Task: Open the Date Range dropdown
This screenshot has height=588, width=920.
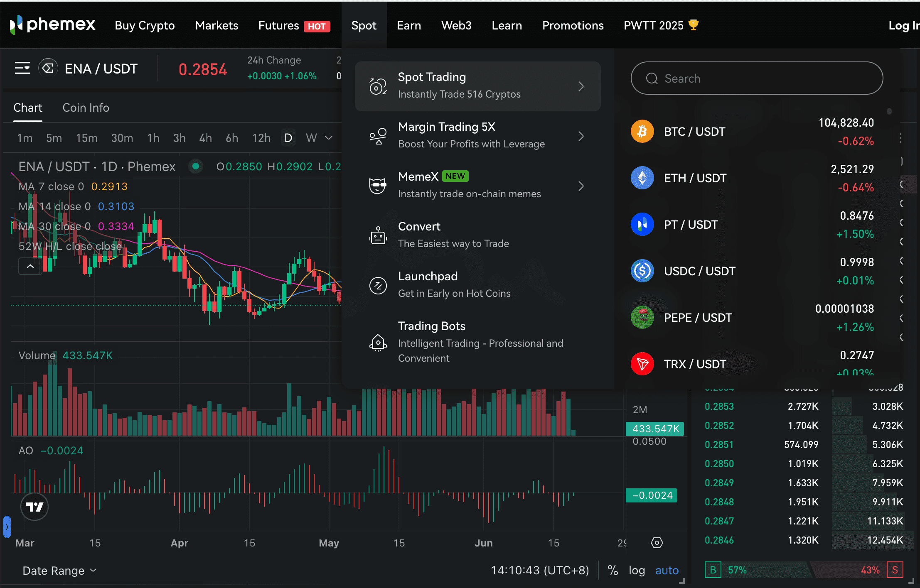Action: [x=59, y=571]
